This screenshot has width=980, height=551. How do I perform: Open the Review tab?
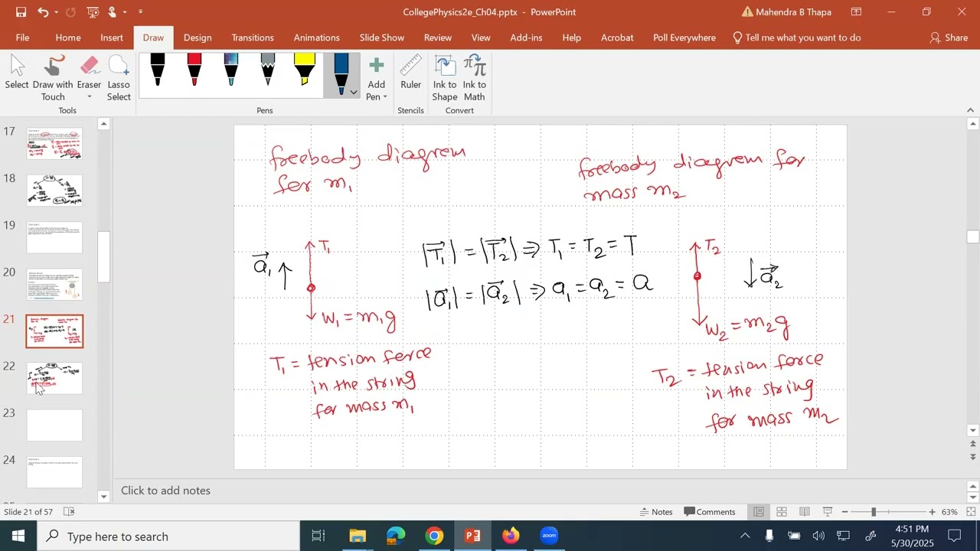click(438, 37)
